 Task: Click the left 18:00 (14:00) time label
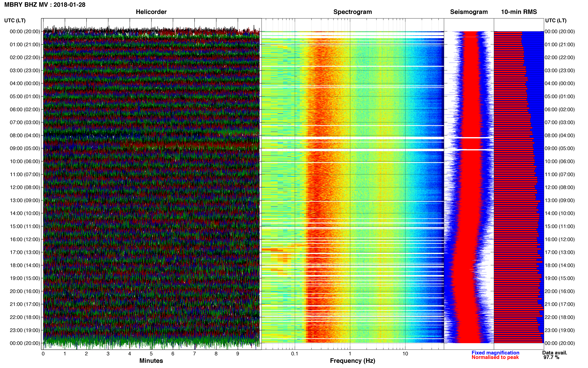click(x=25, y=265)
